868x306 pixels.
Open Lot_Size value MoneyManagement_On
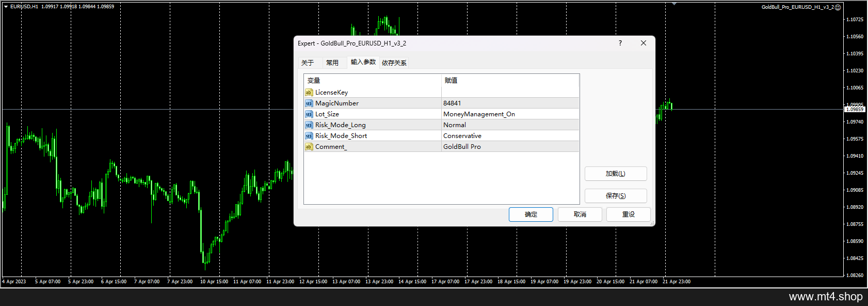510,114
